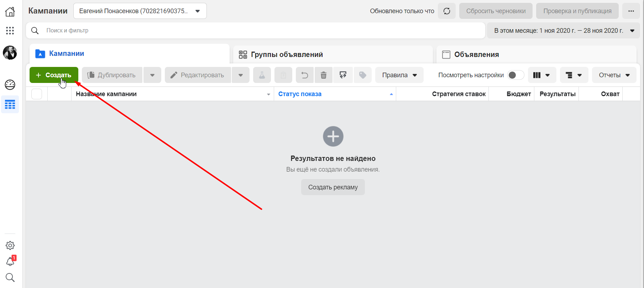Click the trash delete icon

point(324,75)
